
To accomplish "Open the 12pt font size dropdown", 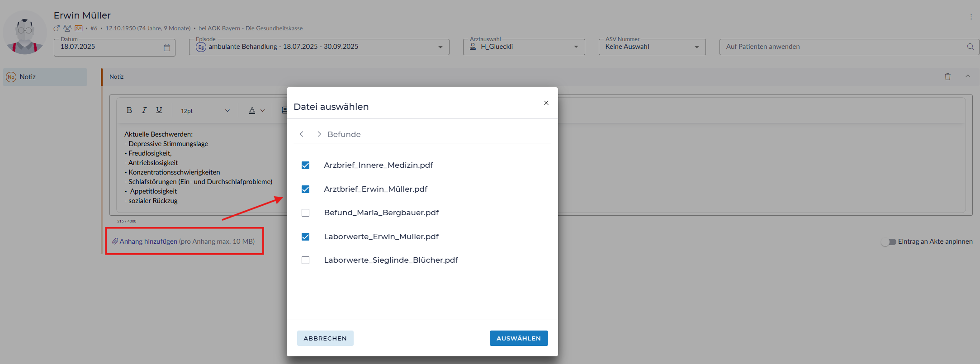I will tap(205, 111).
